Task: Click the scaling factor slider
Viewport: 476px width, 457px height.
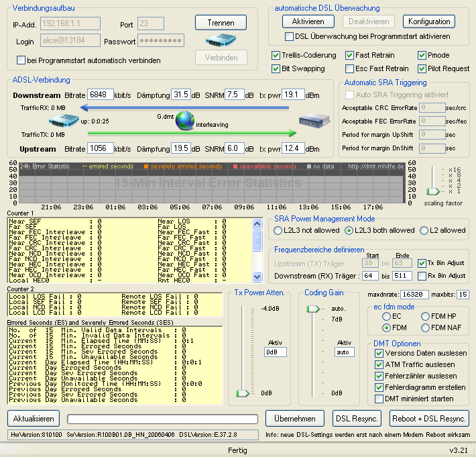Action: tap(432, 191)
